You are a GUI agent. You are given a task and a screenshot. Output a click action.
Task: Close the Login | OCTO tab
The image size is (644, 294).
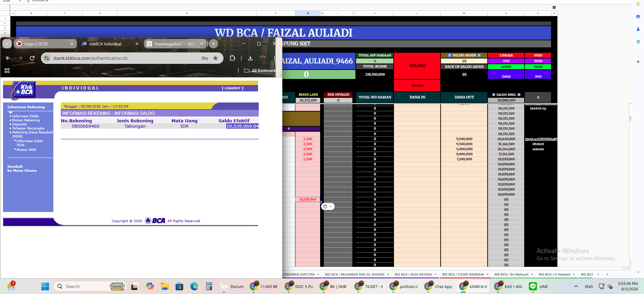point(72,44)
